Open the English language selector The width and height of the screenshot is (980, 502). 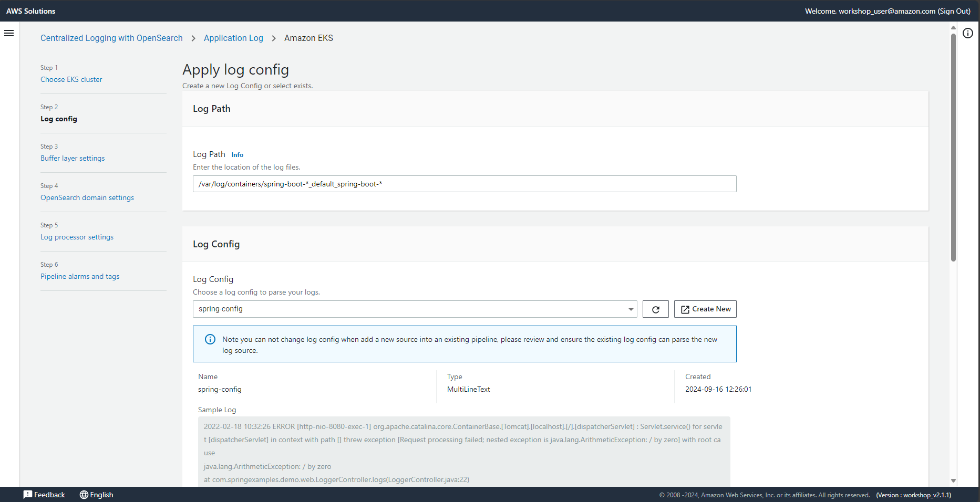96,495
